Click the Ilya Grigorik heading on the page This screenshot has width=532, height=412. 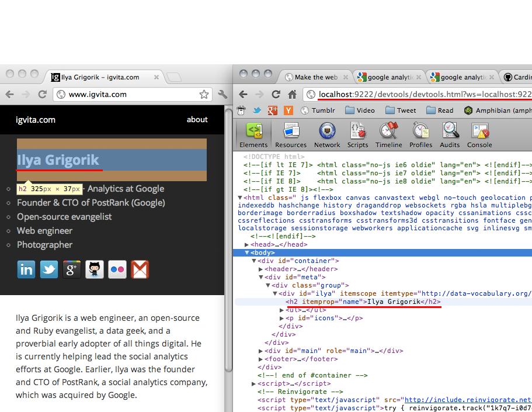point(58,160)
